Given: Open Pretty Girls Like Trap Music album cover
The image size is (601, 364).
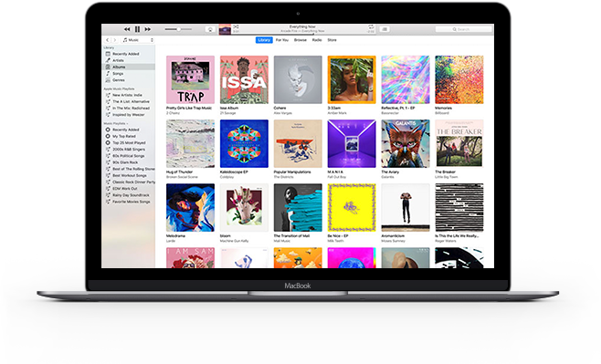Looking at the screenshot, I should pos(191,79).
